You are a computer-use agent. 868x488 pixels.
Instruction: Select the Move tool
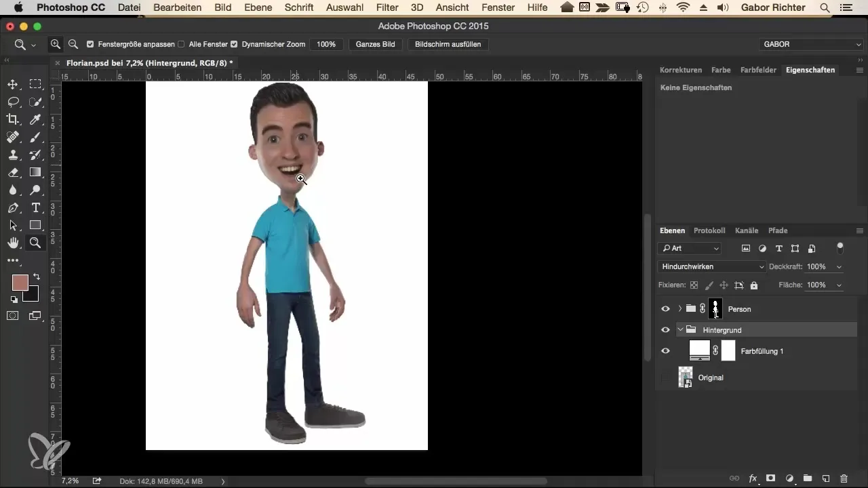tap(13, 84)
